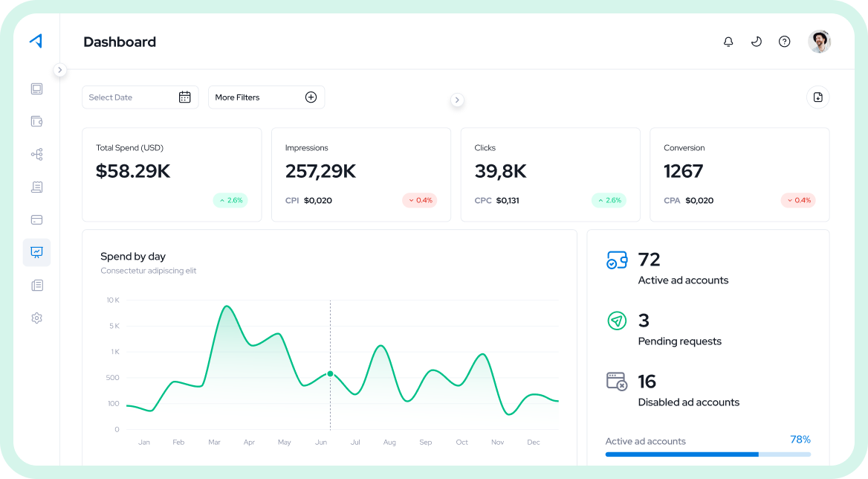
Task: Click the Active ad accounts progress bar
Action: (x=708, y=454)
